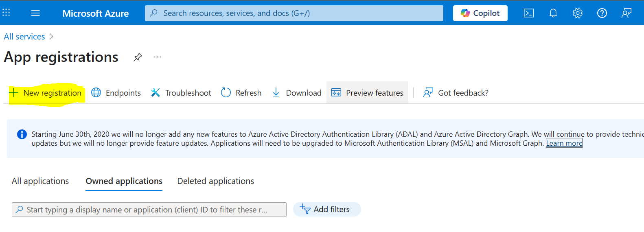
Task: Click the breadcrumb chevron after All services
Action: click(x=51, y=37)
